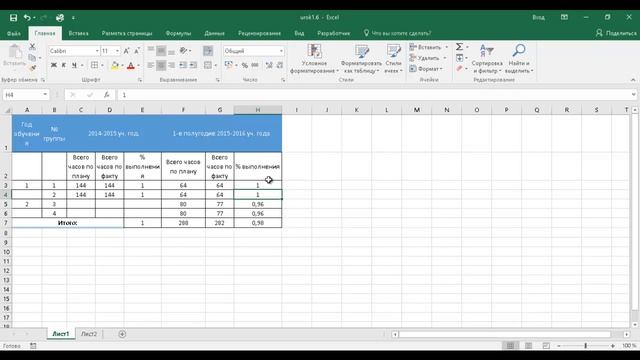Apply cell borders
Viewport: 640px width, 360px height.
click(94, 65)
